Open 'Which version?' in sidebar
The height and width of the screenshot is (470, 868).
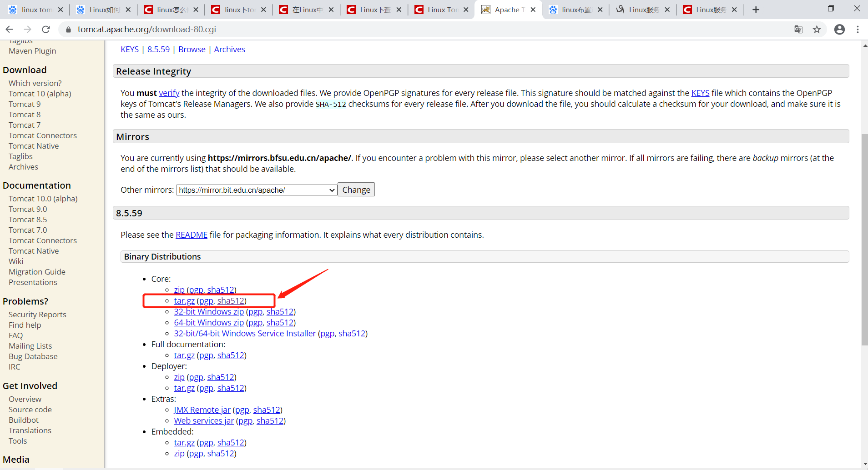(x=35, y=83)
